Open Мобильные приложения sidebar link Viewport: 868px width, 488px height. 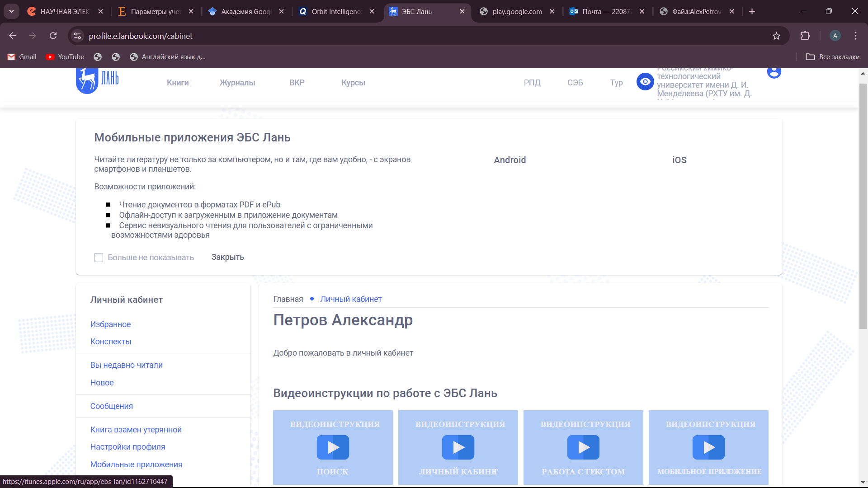136,465
